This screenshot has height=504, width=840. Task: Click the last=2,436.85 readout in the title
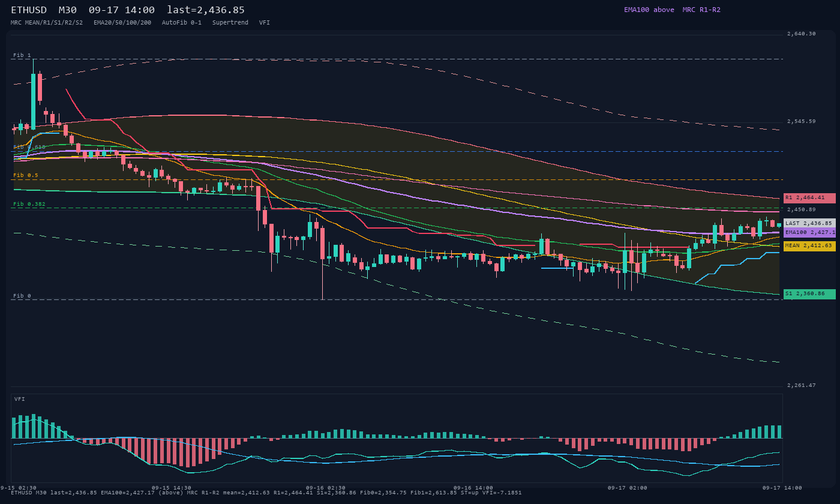click(x=206, y=10)
